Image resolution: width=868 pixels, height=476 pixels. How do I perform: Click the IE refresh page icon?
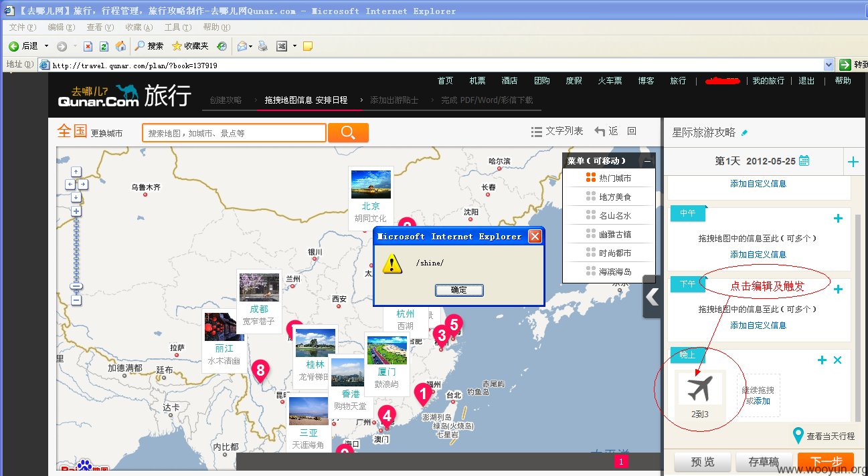point(104,46)
